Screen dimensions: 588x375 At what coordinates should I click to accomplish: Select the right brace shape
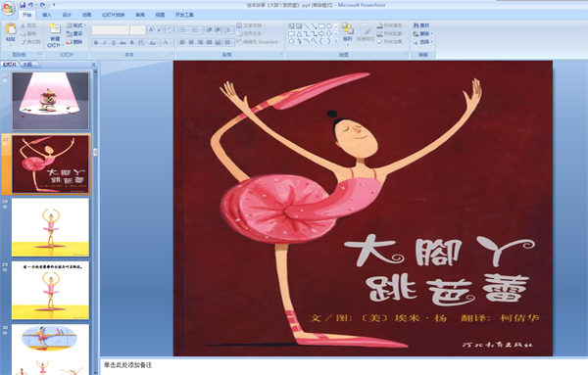329,41
